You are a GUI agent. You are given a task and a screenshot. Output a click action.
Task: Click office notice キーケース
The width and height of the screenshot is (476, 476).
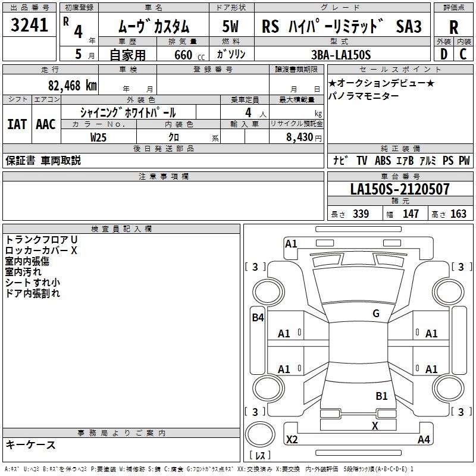point(31,444)
